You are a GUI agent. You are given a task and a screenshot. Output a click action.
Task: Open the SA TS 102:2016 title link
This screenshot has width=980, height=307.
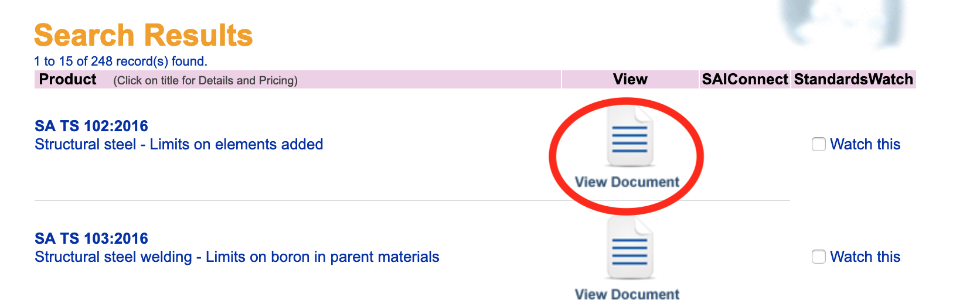coord(91,126)
